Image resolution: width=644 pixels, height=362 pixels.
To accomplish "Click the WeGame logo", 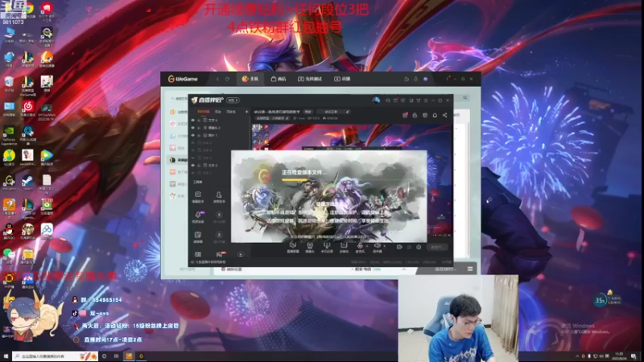I will point(183,79).
